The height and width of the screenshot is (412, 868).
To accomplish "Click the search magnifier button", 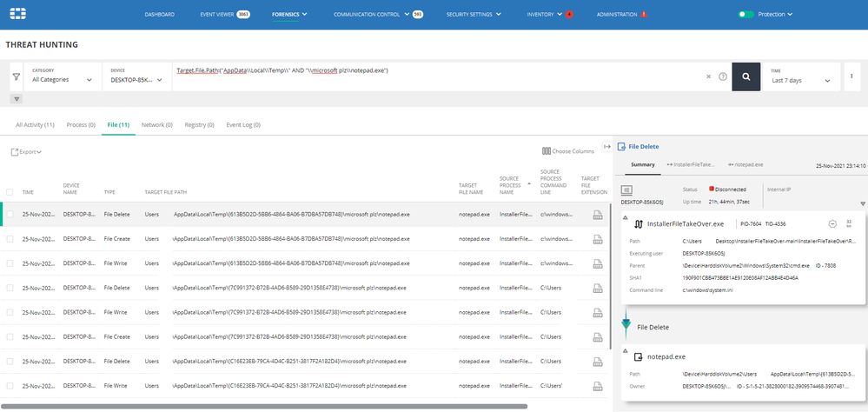I will [x=745, y=76].
